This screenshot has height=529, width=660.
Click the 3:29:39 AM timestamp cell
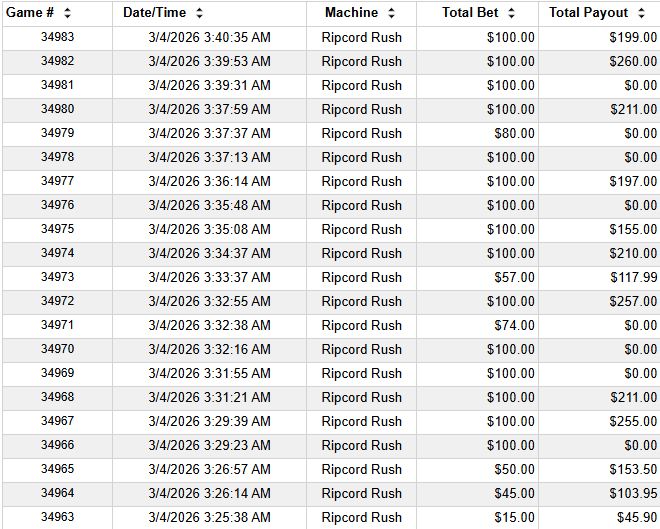point(209,421)
